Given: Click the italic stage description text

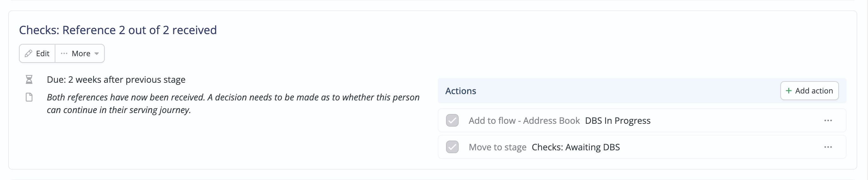Looking at the screenshot, I should point(233,104).
